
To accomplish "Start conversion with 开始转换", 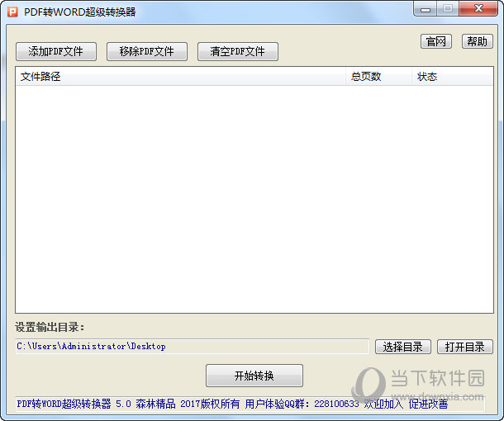I will point(254,376).
